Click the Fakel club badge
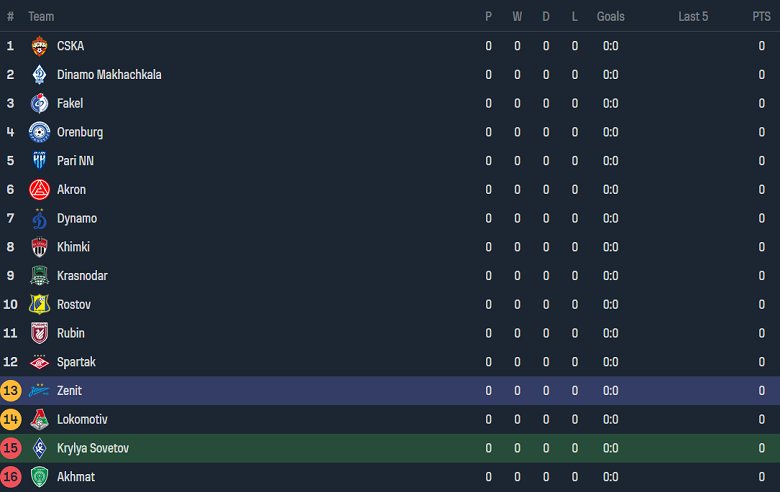The width and height of the screenshot is (780, 492). click(39, 104)
